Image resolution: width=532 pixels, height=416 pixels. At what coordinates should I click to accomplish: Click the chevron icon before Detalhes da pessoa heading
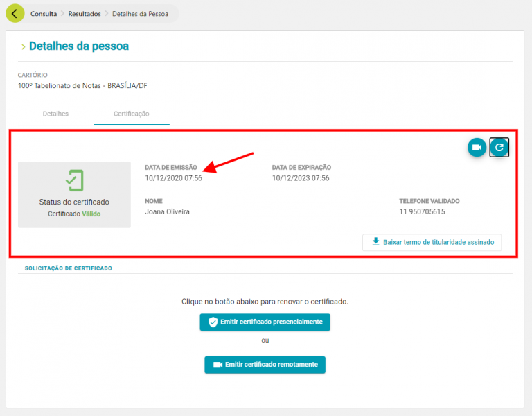coord(23,47)
